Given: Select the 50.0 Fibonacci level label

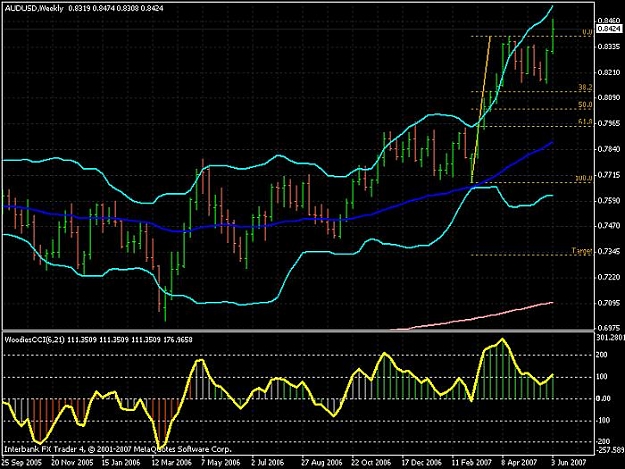Looking at the screenshot, I should coord(585,105).
